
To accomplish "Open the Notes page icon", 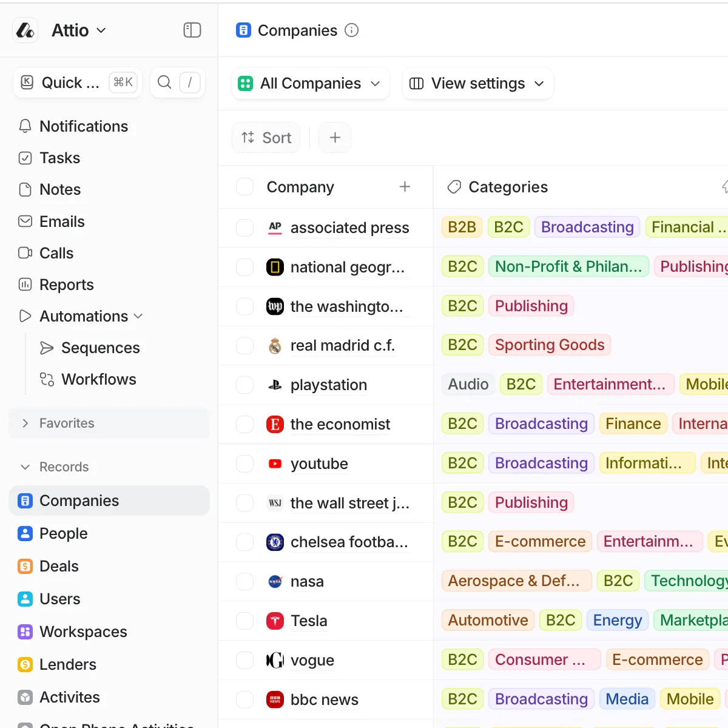I will coord(25,190).
